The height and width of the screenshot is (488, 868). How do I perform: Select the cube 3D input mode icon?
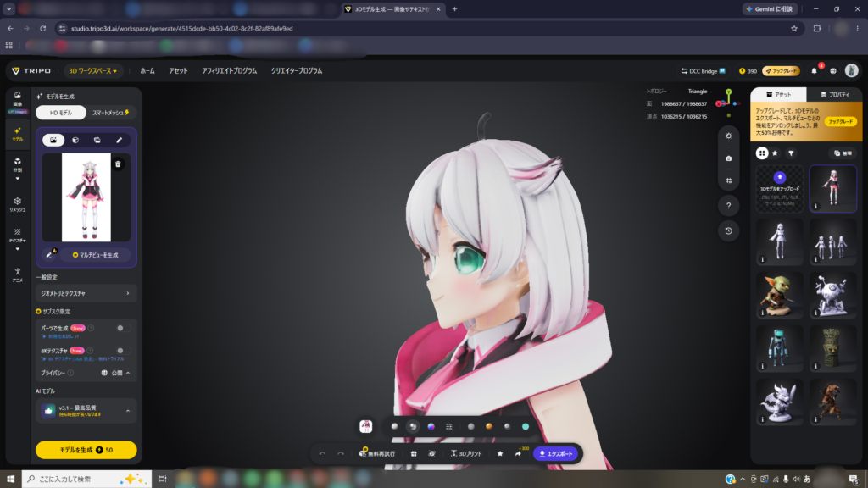pyautogui.click(x=75, y=140)
